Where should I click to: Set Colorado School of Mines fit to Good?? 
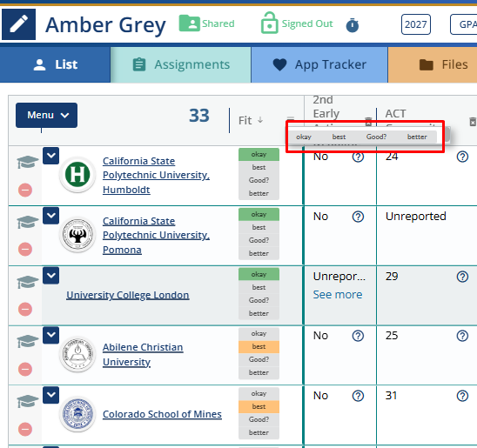(x=259, y=420)
